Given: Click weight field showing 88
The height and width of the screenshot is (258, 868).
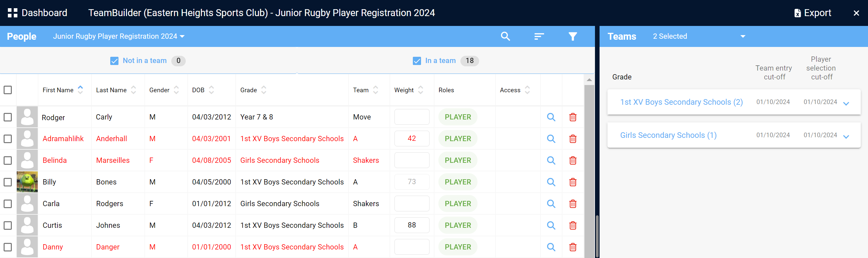Looking at the screenshot, I should click(x=412, y=225).
